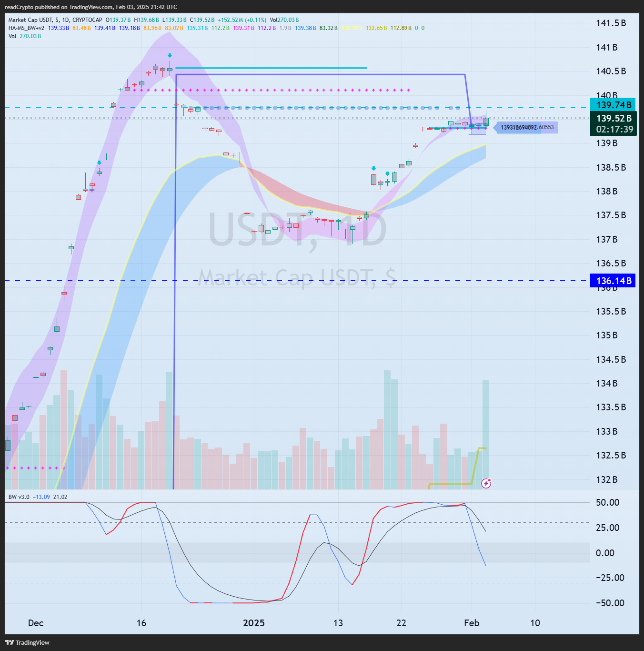
Task: Click the 137 B price axis label
Action: (606, 239)
